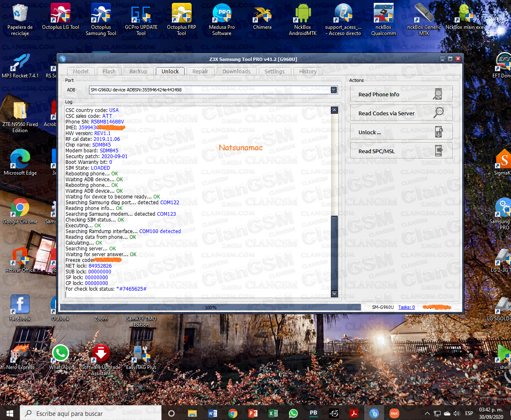Select the Chimera desktop icon
511x420 pixels.
(x=262, y=16)
